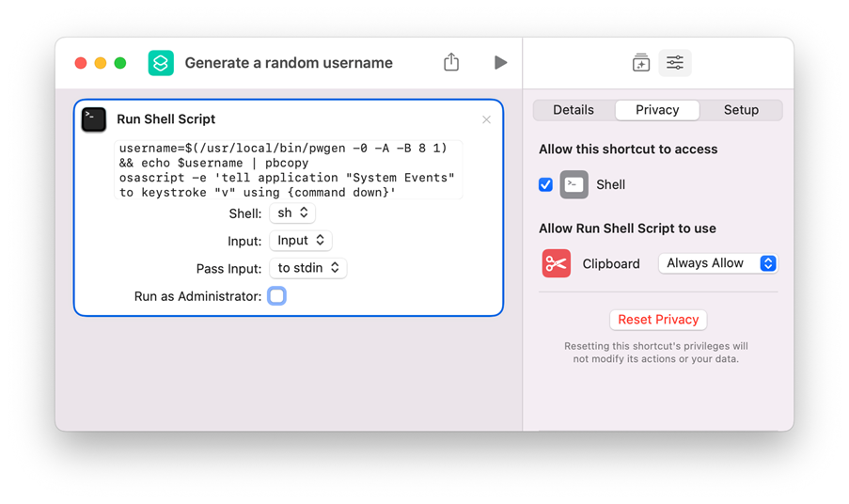Image resolution: width=849 pixels, height=504 pixels.
Task: Toggle the shortcut settings sliders icon
Action: pos(675,63)
